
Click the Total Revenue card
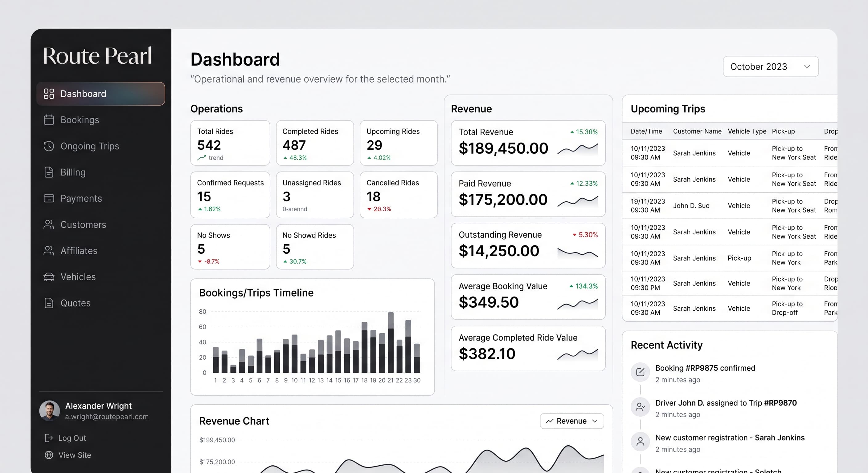(528, 143)
